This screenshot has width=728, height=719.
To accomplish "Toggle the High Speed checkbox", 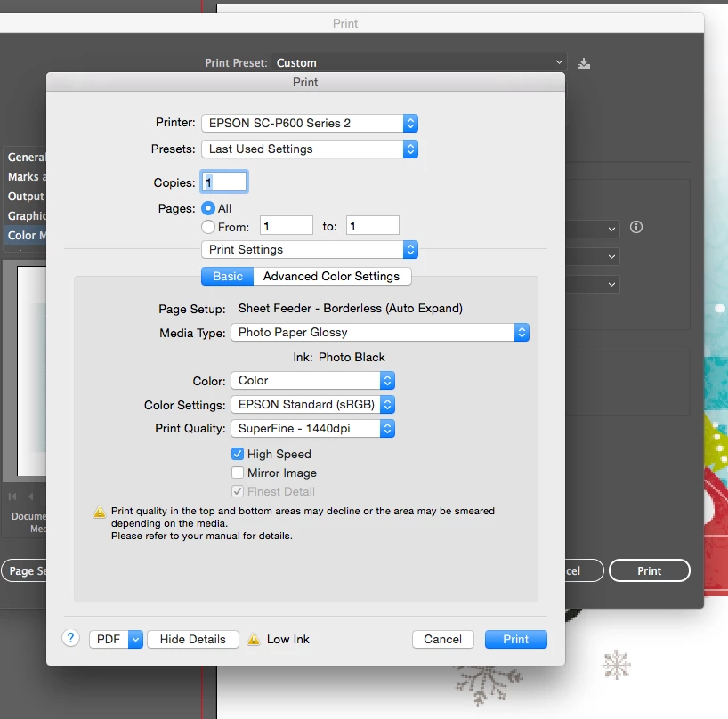I will 238,454.
